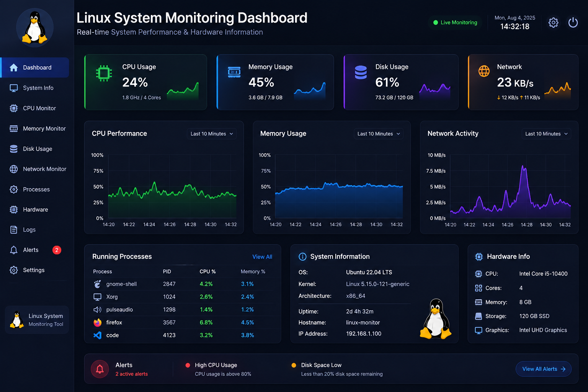Click the View All Alerts button
Image resolution: width=588 pixels, height=392 pixels.
point(544,369)
